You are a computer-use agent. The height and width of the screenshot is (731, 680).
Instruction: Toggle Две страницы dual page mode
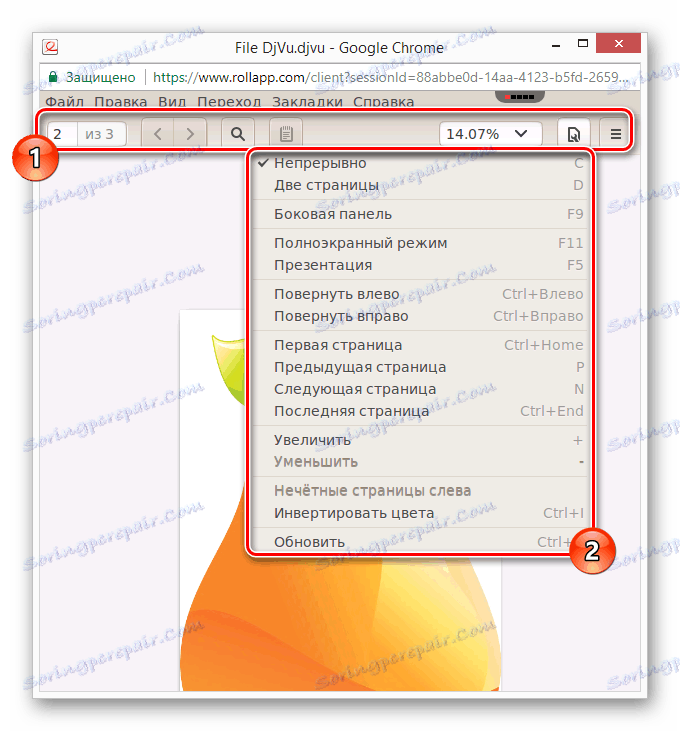(x=419, y=185)
